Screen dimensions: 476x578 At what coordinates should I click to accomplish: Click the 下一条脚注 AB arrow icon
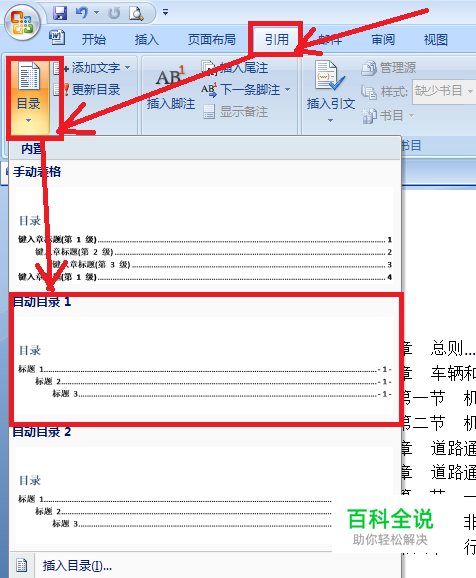209,90
